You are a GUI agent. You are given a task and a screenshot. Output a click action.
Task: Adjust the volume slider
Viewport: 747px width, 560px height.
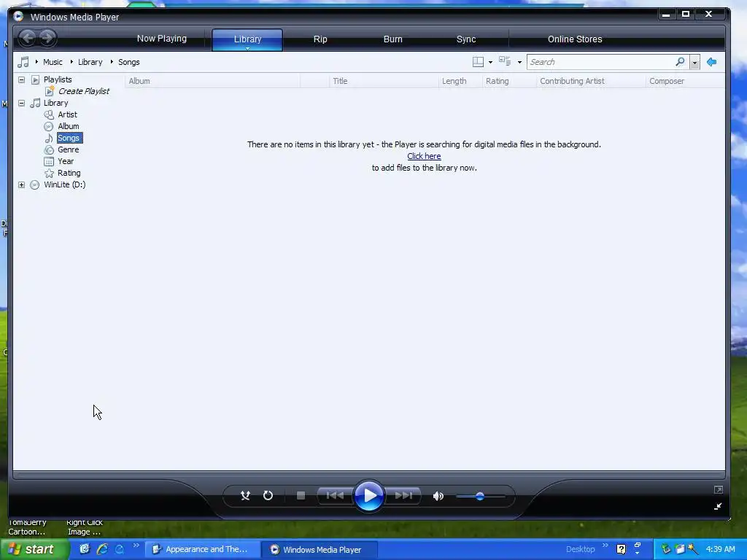(x=480, y=496)
